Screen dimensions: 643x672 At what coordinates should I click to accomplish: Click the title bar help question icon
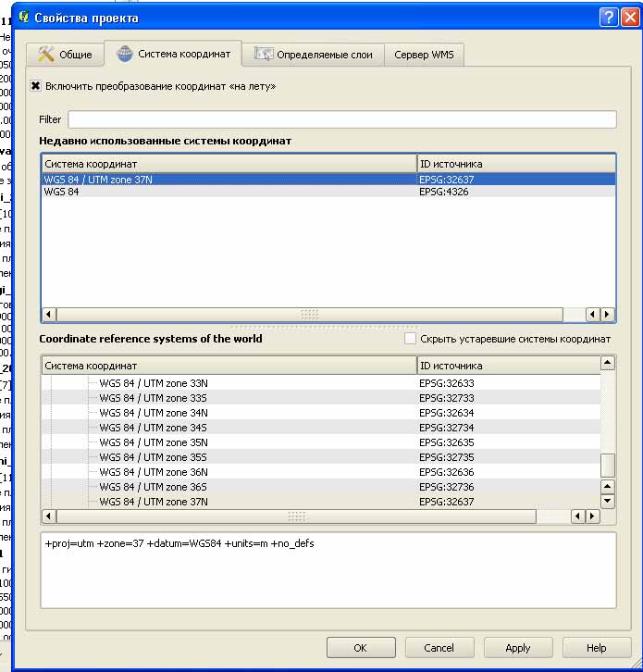pos(608,17)
